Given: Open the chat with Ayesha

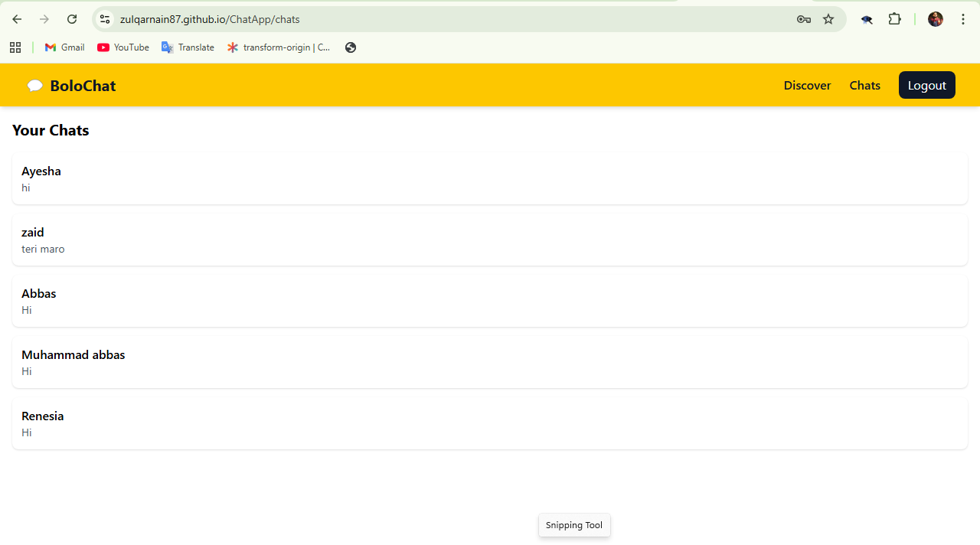Looking at the screenshot, I should tap(490, 178).
